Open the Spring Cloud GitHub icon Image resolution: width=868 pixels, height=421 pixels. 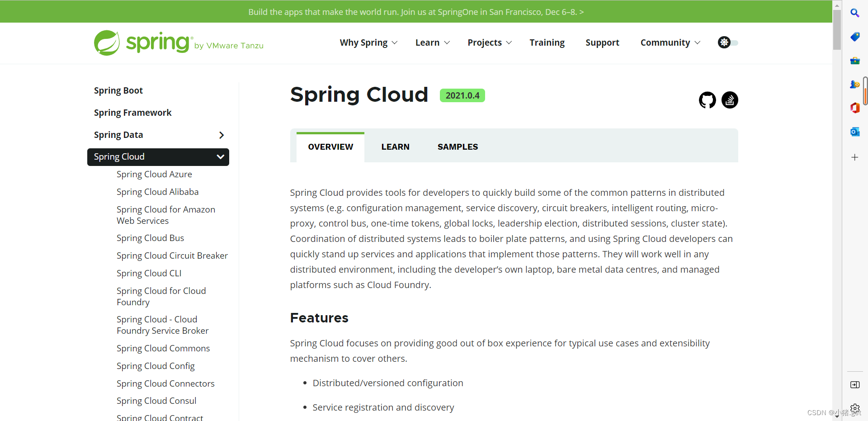coord(707,100)
